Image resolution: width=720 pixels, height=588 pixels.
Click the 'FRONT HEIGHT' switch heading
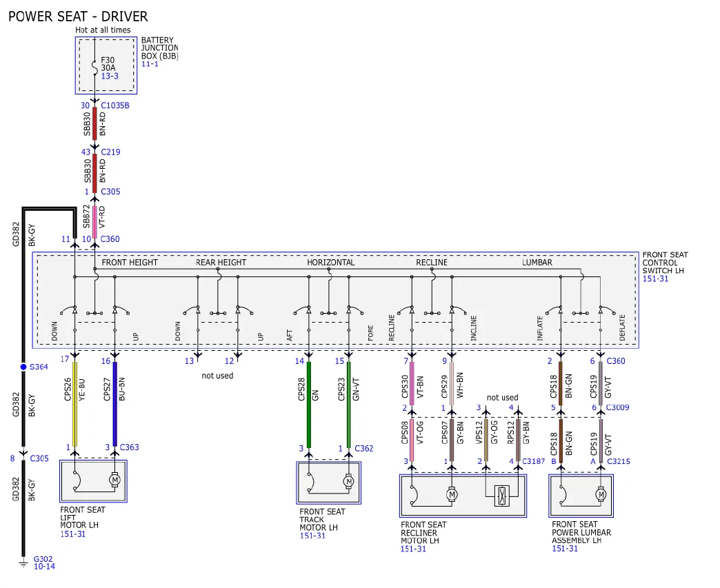(130, 263)
